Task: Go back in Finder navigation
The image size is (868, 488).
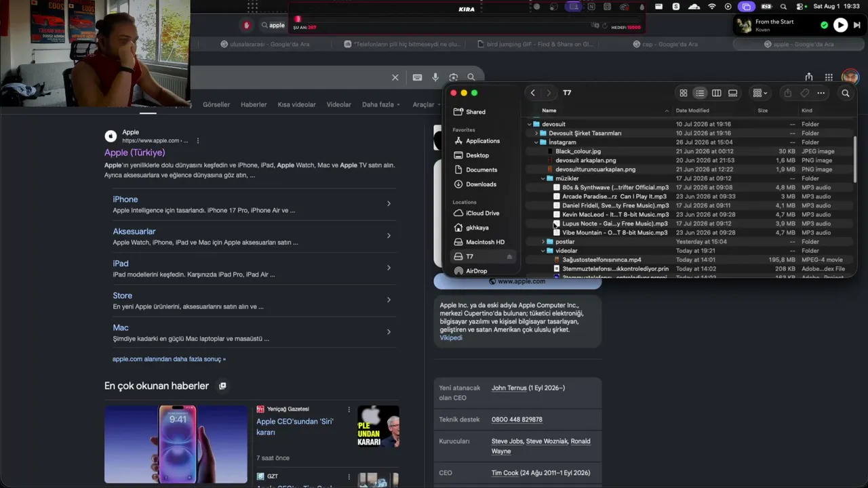Action: (533, 93)
